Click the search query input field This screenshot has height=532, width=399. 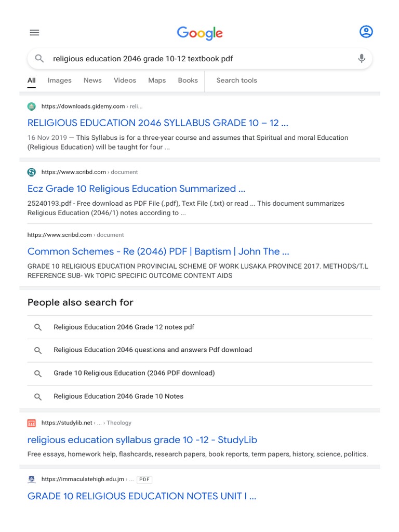click(x=197, y=59)
